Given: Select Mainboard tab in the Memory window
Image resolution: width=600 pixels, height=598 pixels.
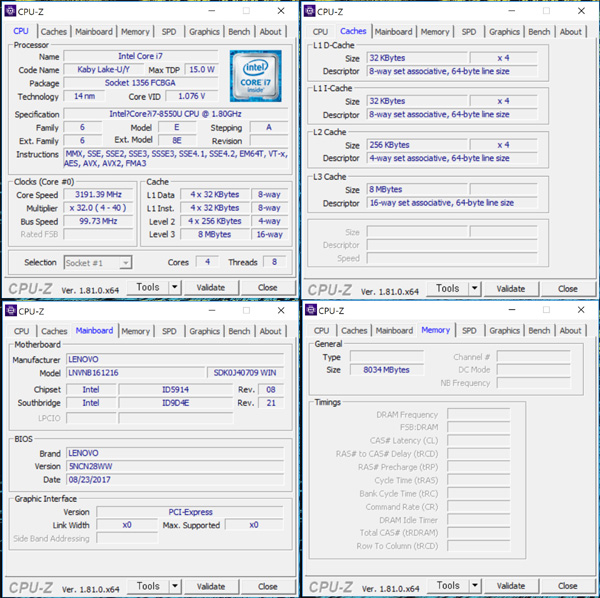Looking at the screenshot, I should coord(395,331).
